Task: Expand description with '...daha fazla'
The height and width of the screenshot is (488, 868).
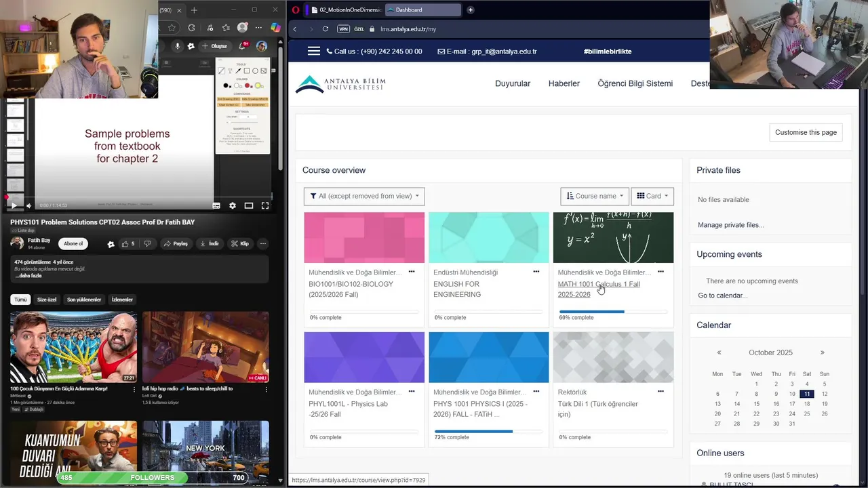Action: pos(28,276)
